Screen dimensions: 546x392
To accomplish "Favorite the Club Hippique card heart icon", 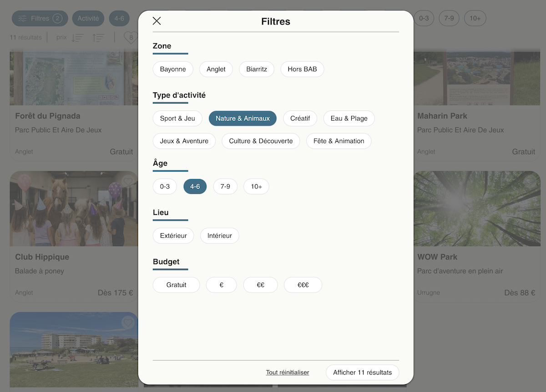I will (x=128, y=182).
